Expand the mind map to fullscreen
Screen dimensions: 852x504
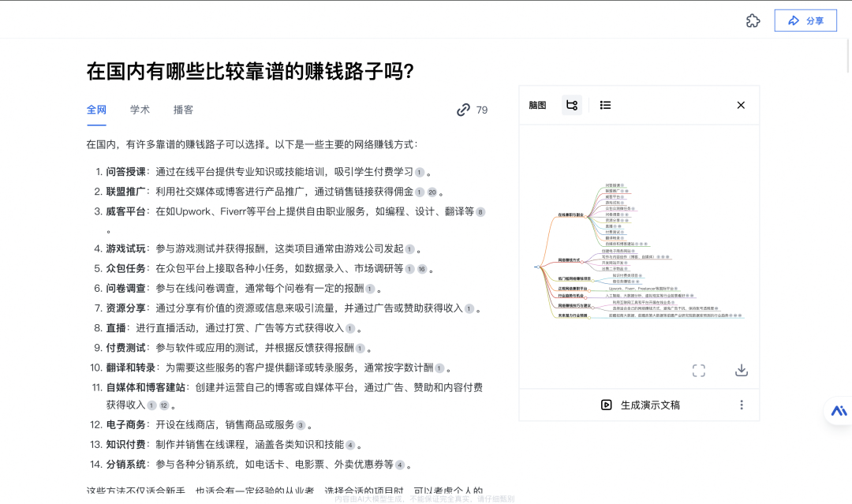pos(699,371)
